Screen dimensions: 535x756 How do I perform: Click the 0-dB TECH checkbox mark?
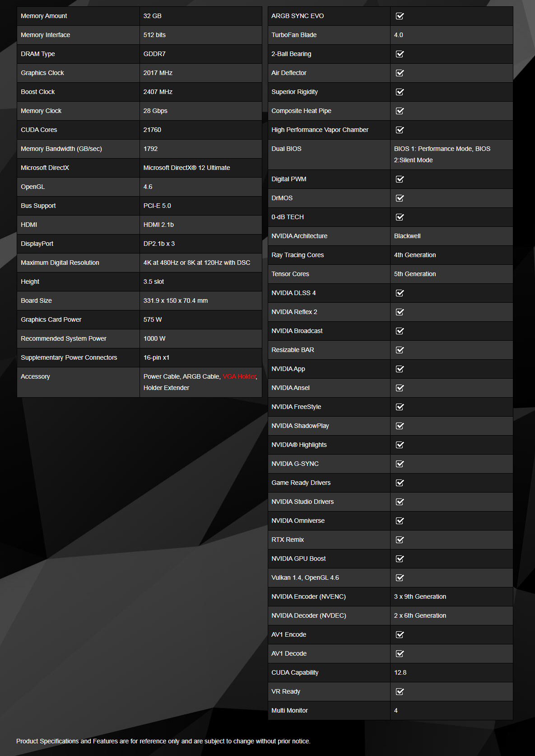point(400,217)
